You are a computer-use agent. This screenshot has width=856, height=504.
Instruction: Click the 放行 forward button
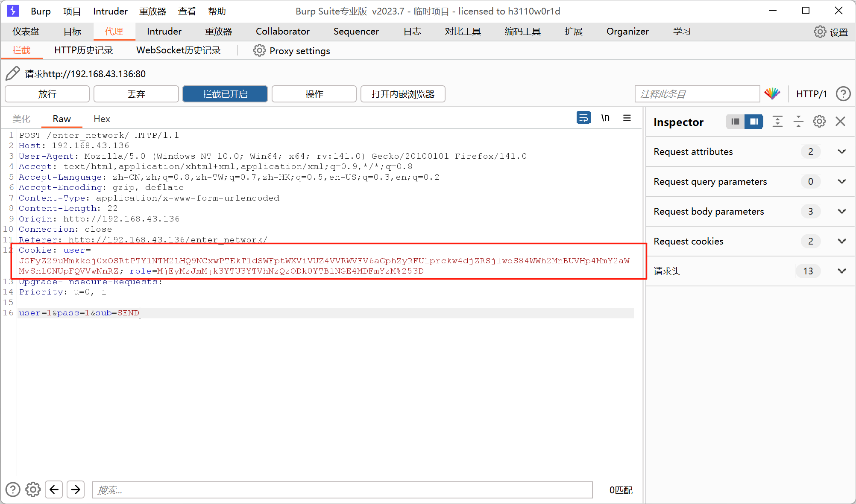[47, 94]
